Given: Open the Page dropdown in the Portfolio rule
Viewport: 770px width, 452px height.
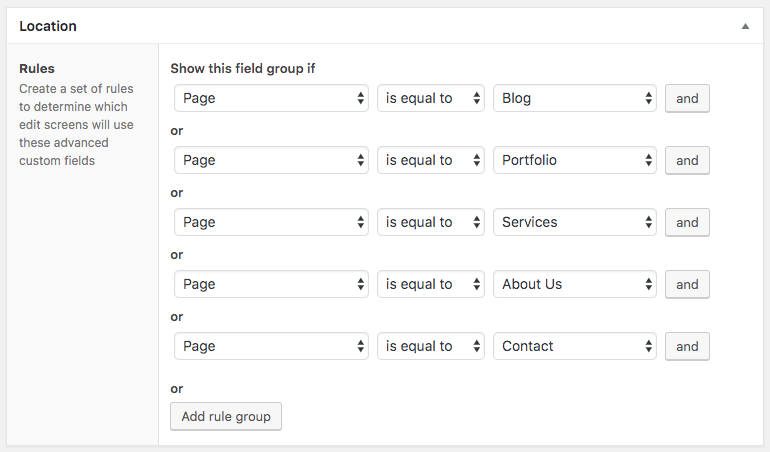Looking at the screenshot, I should coord(271,160).
